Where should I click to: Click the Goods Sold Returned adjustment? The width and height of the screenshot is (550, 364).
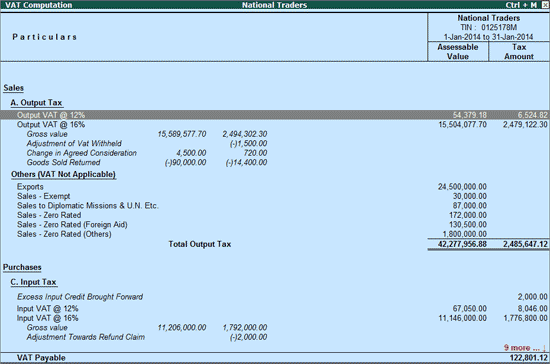(147, 162)
